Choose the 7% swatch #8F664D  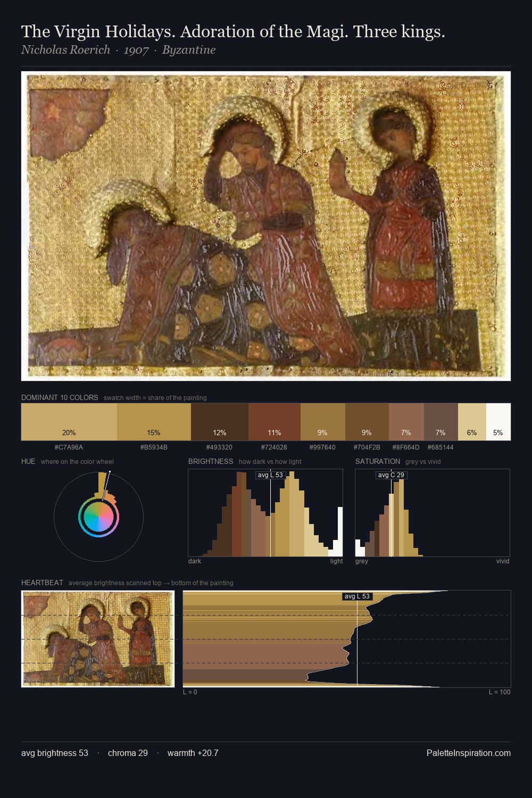[x=406, y=422]
